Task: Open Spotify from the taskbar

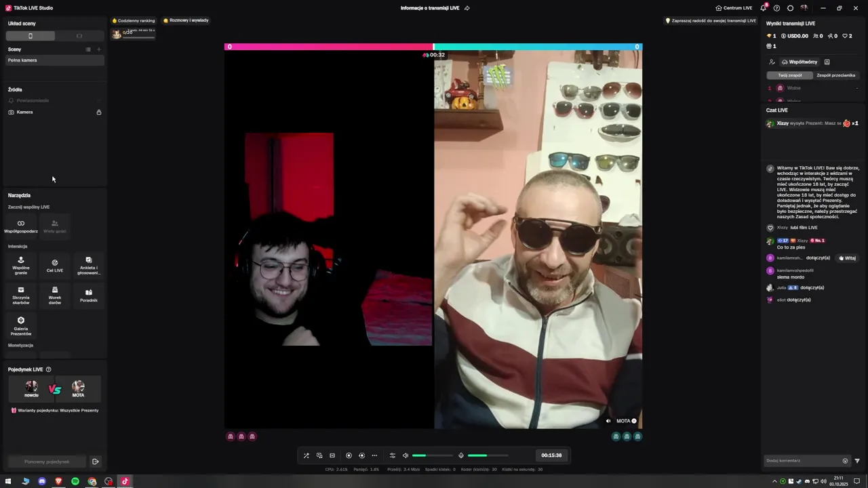Action: click(75, 481)
